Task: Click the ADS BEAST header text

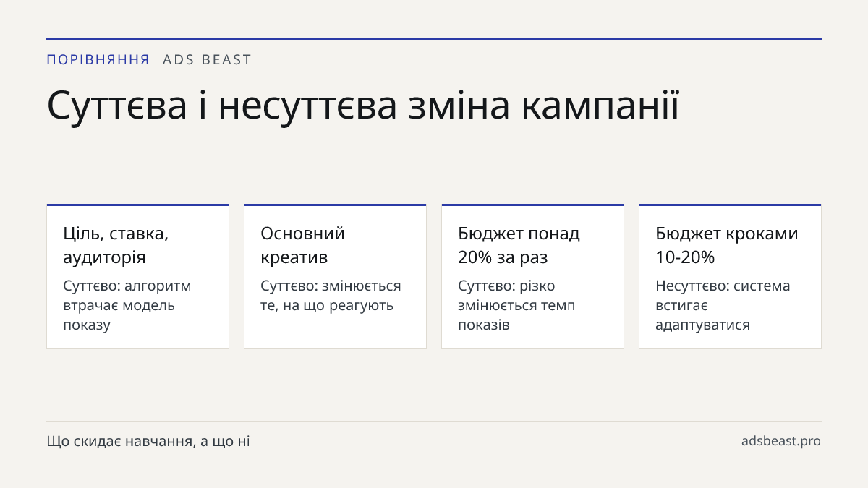Action: [207, 60]
